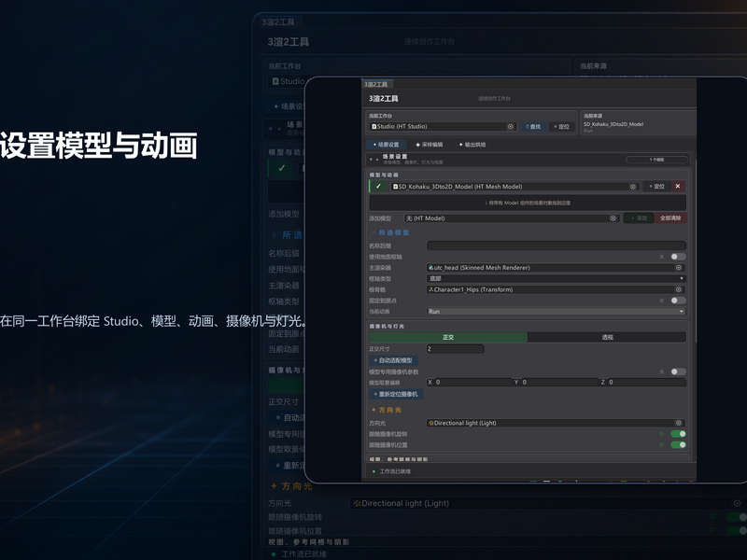
Task: Switch to 场景设置 tab
Action: coord(386,145)
